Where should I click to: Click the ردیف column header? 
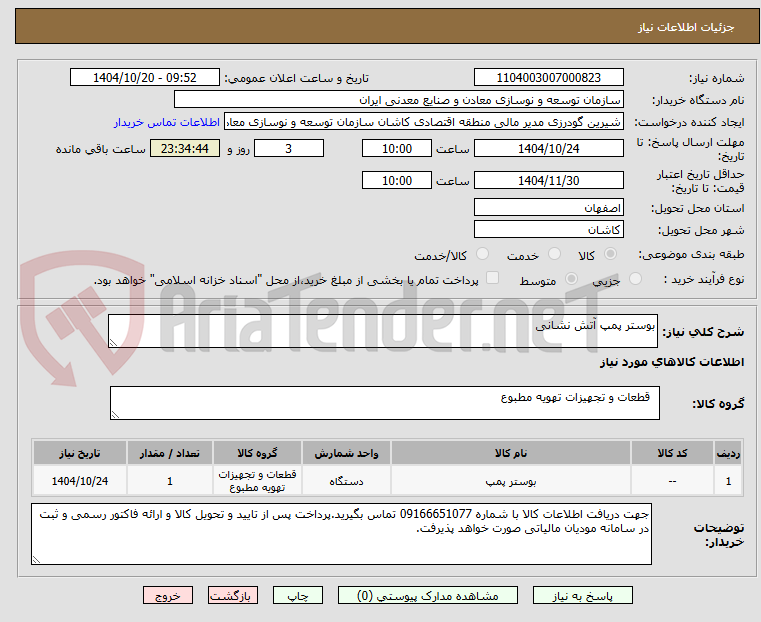728,453
